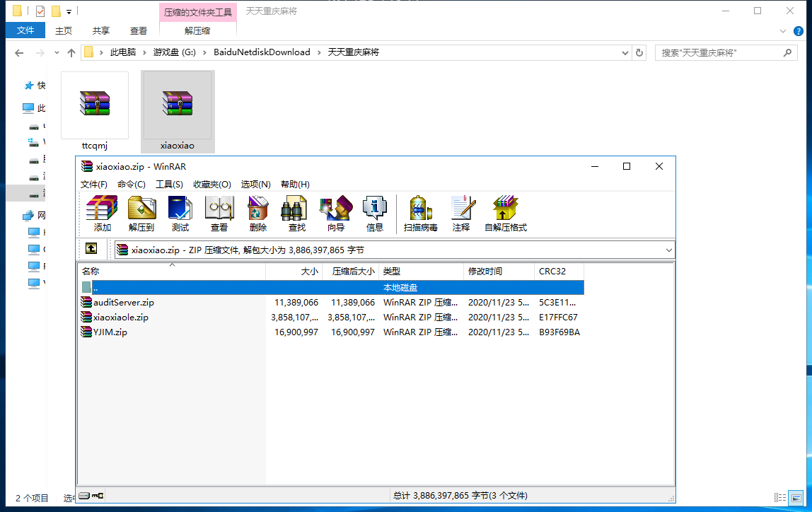Screen dimensions: 812x512
Task: Click Explorer back navigation arrow
Action: (19, 53)
